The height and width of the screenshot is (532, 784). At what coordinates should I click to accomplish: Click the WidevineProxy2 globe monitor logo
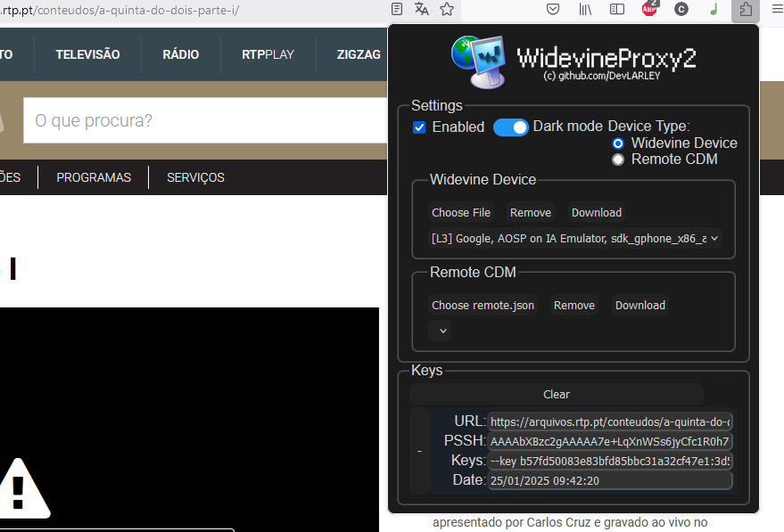(x=478, y=62)
